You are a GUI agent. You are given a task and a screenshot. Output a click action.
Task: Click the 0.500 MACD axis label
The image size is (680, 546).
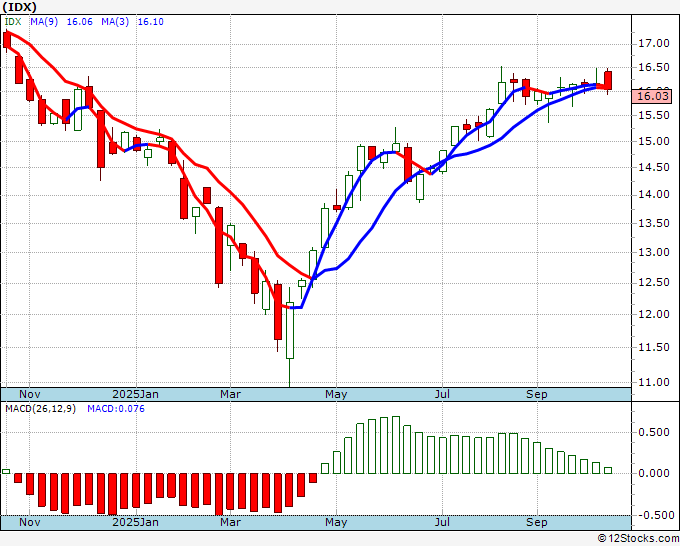[654, 432]
